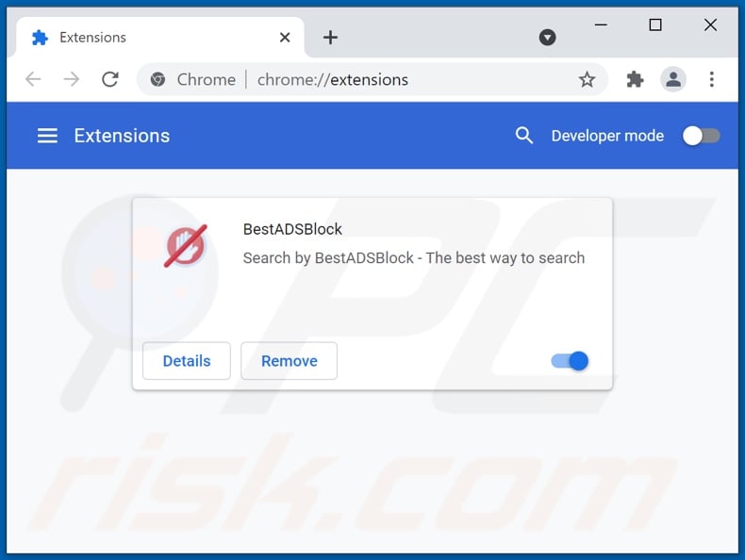Click 'Search by BestADSBlock' description text
745x560 pixels.
[414, 258]
